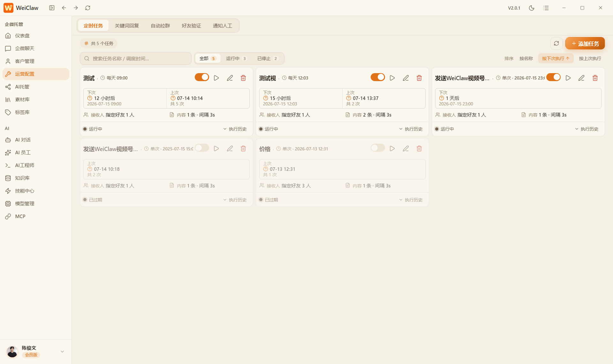Image resolution: width=613 pixels, height=364 pixels.
Task: Open 运营配置 in the sidebar
Action: pyautogui.click(x=36, y=74)
